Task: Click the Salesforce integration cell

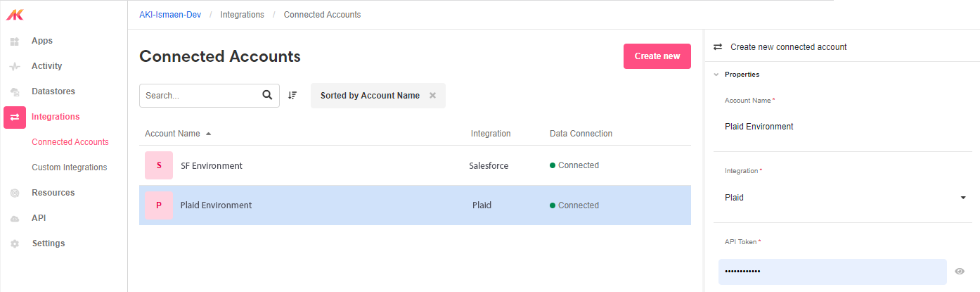Action: click(x=489, y=166)
